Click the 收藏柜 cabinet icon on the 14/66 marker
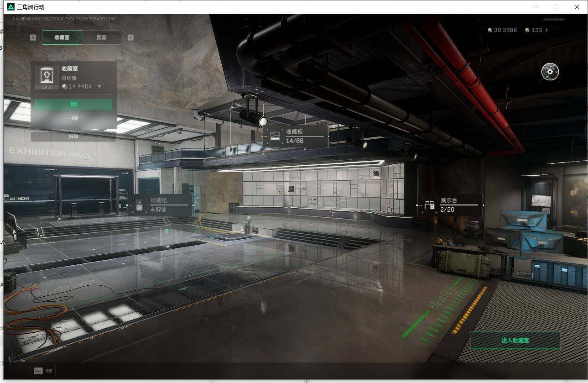 [x=275, y=136]
